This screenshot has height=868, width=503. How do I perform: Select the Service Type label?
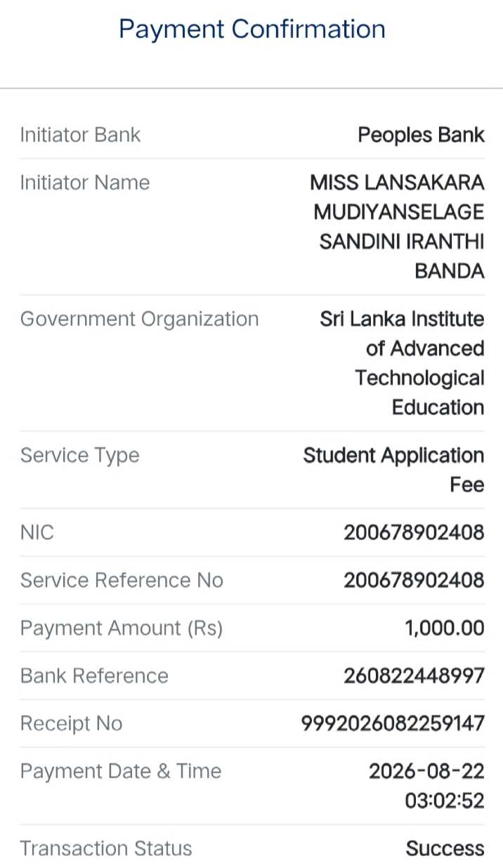[79, 455]
